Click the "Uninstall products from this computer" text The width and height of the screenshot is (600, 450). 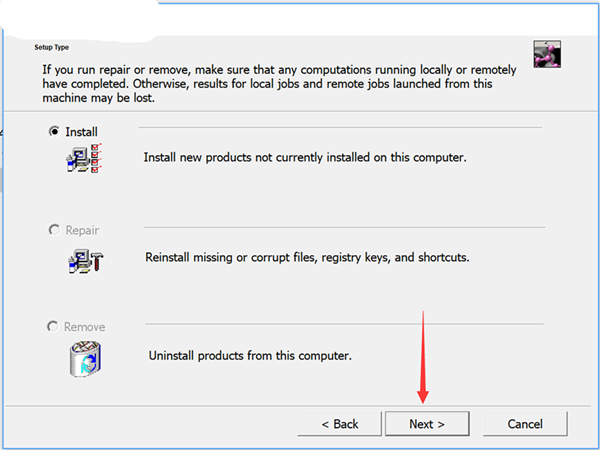(x=250, y=355)
